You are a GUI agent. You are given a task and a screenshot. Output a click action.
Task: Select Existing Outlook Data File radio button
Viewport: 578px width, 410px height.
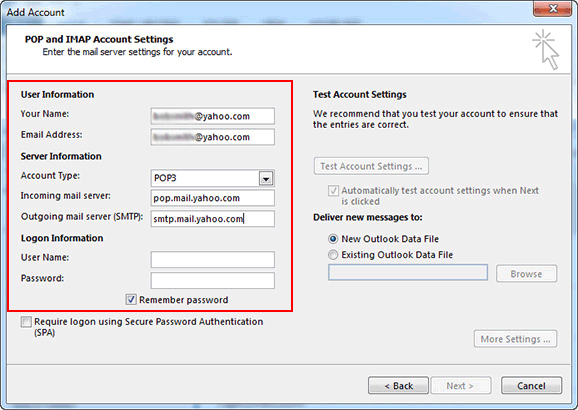[333, 255]
